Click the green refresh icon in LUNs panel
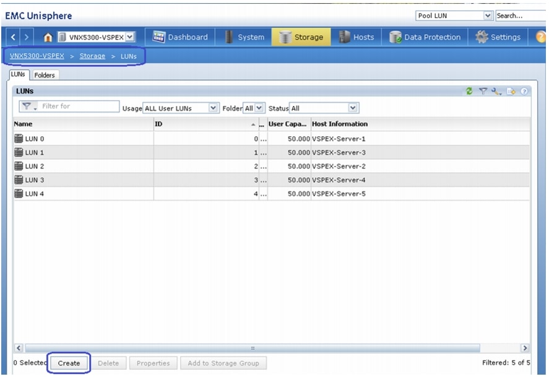This screenshot has width=549, height=392. pos(469,91)
